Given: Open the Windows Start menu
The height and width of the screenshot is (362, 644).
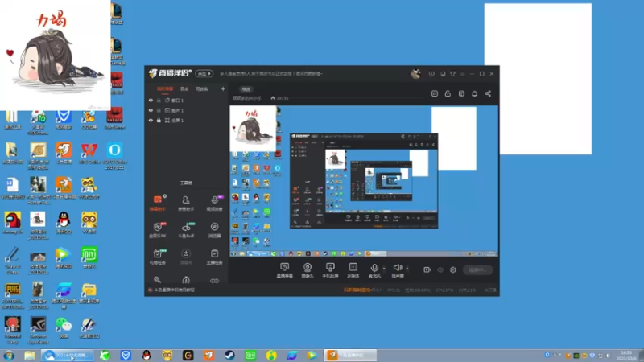Looking at the screenshot, I should (x=9, y=356).
